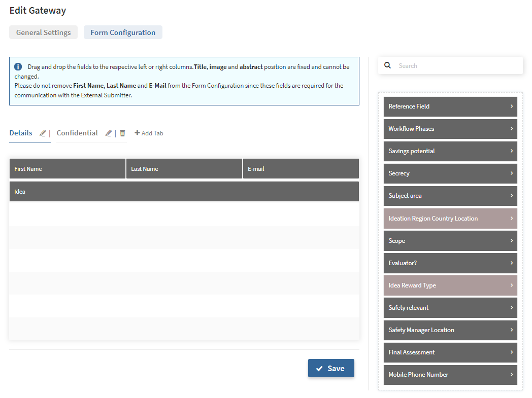Expand the Reference Field chevron
Image resolution: width=532 pixels, height=398 pixels.
tap(511, 106)
